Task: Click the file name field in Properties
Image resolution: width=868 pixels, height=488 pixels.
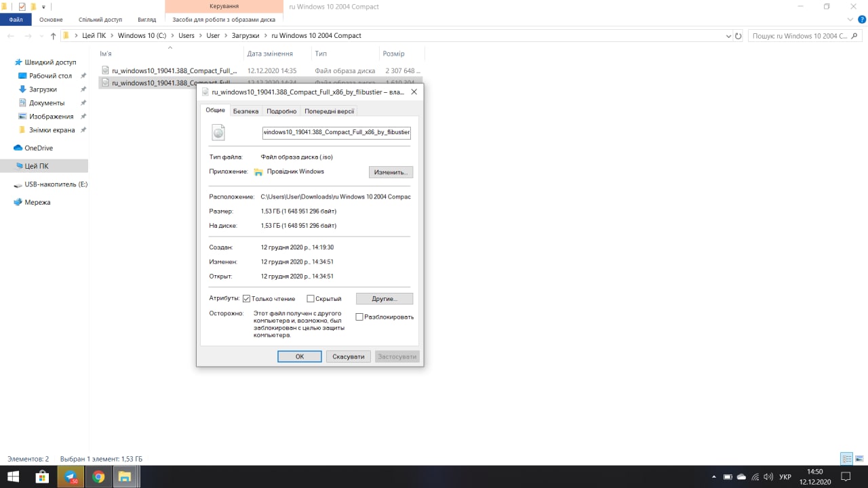Action: point(336,133)
